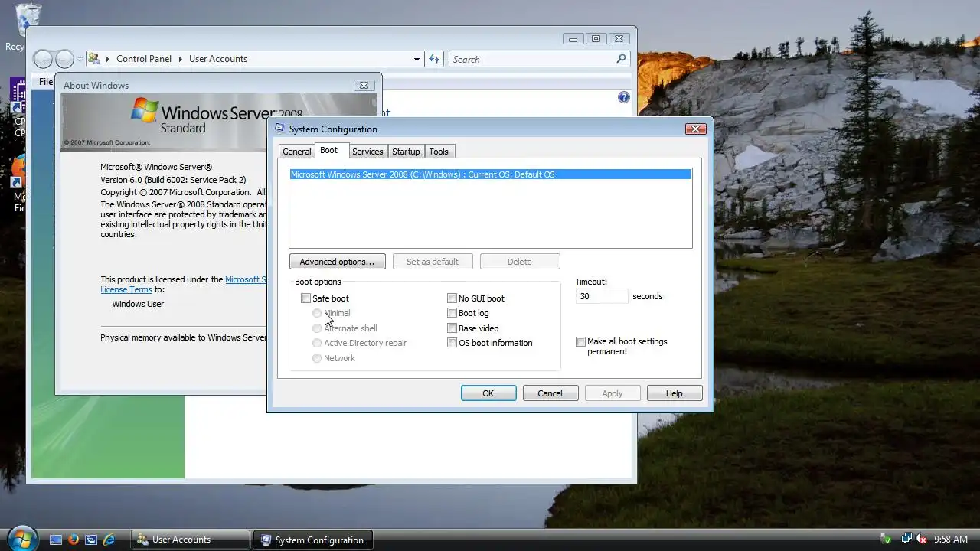This screenshot has height=551, width=980.
Task: Click the search magnifier icon
Action: tap(621, 59)
